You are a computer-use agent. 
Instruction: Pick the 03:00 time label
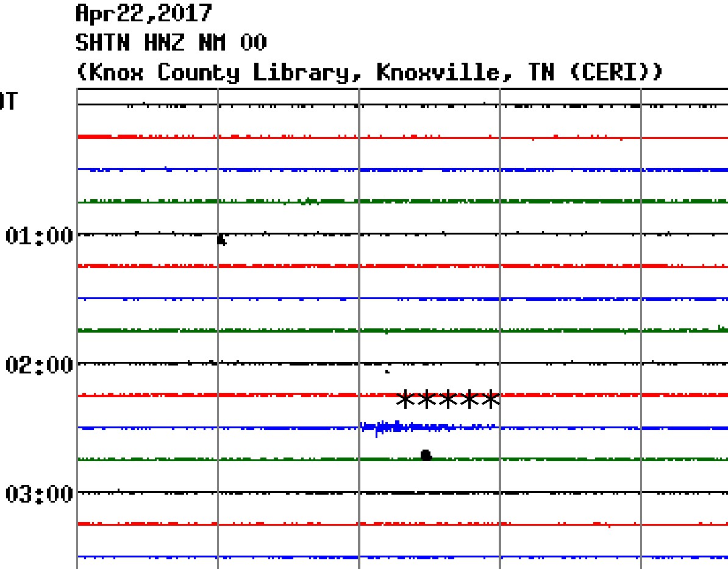(39, 492)
